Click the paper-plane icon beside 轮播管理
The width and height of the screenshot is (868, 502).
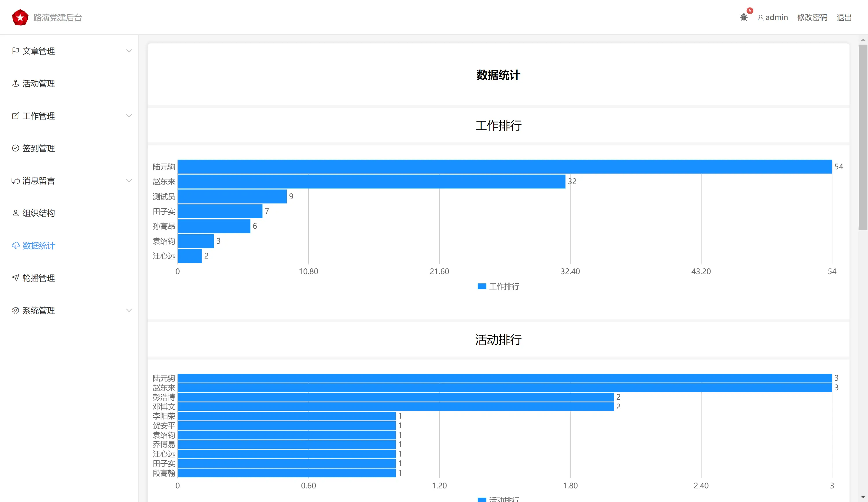[16, 278]
